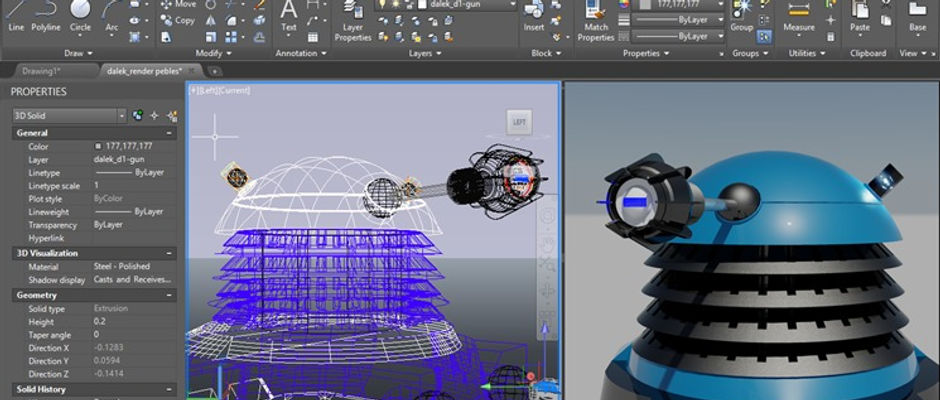Open the 3D Solid object type dropdown
The width and height of the screenshot is (940, 400).
tap(70, 116)
